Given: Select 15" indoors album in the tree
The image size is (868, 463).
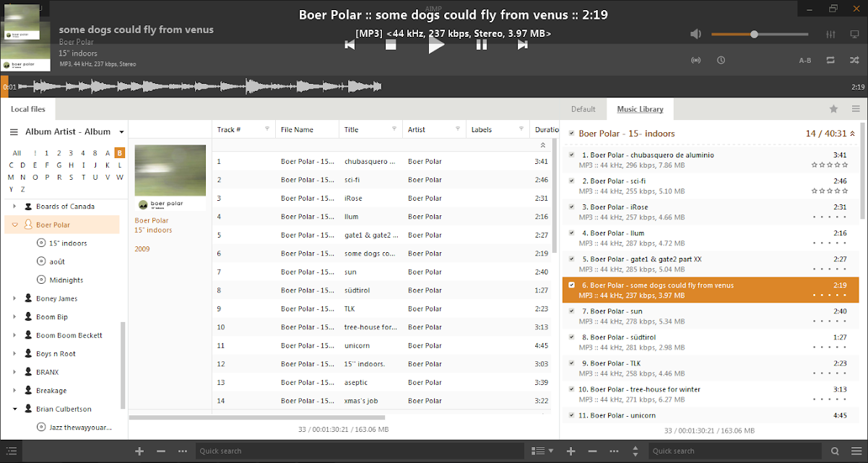Looking at the screenshot, I should click(x=68, y=243).
